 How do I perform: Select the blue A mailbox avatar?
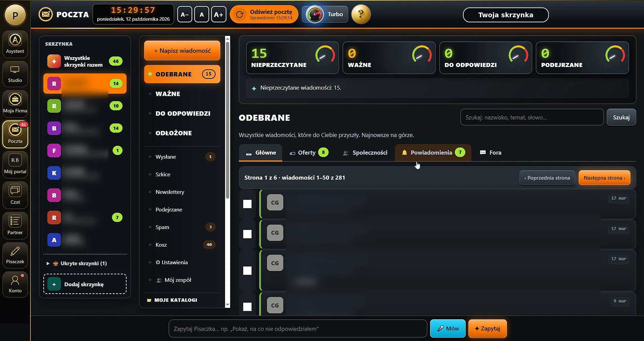point(54,240)
